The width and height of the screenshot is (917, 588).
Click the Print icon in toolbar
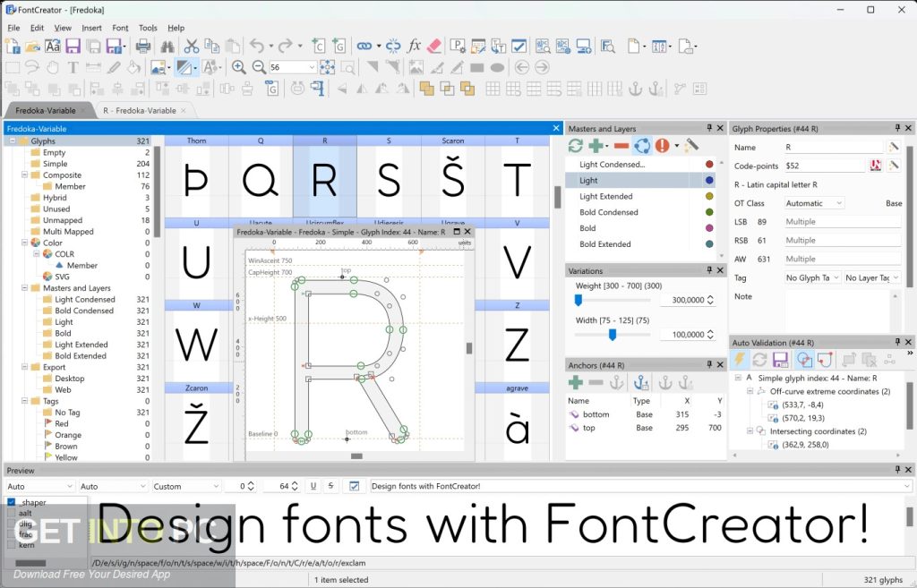pos(142,47)
